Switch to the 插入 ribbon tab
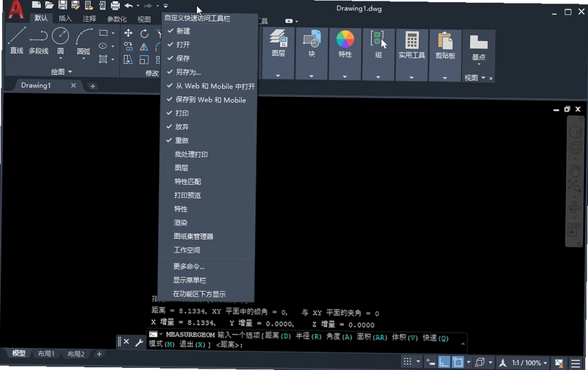Screen dimensions: 588x370 (65, 18)
